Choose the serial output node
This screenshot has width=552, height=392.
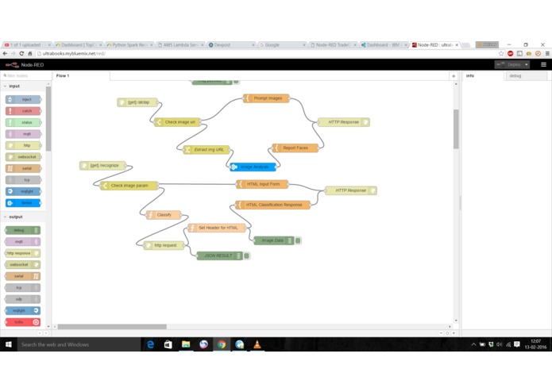click(23, 276)
